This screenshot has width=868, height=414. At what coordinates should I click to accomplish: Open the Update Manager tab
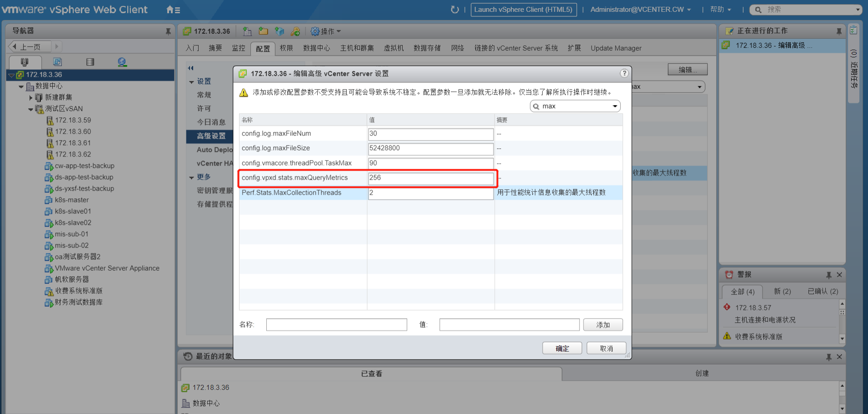click(x=616, y=48)
